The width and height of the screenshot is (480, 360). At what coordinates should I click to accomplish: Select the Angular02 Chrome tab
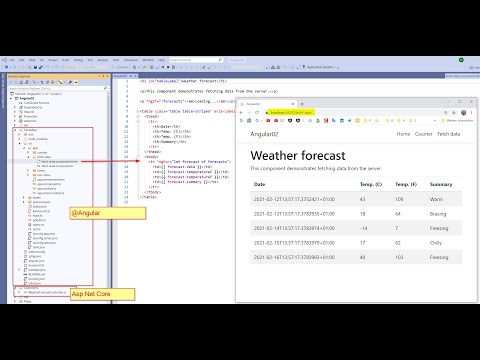[267, 104]
